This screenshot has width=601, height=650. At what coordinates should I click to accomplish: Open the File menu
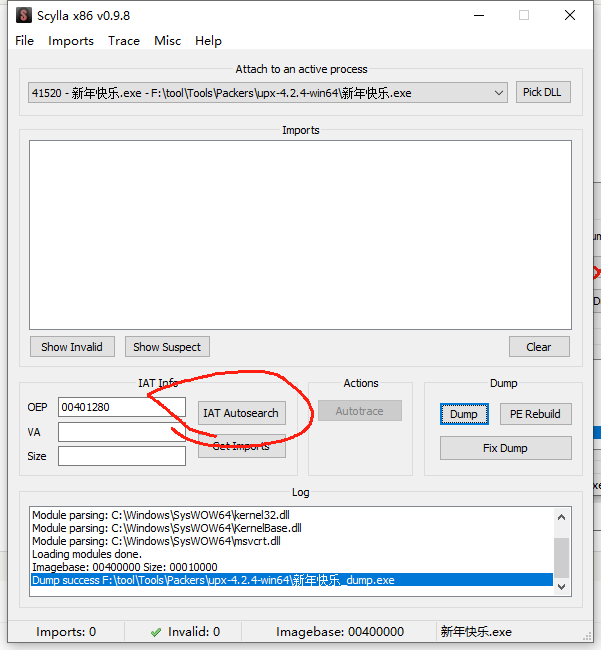pos(24,41)
